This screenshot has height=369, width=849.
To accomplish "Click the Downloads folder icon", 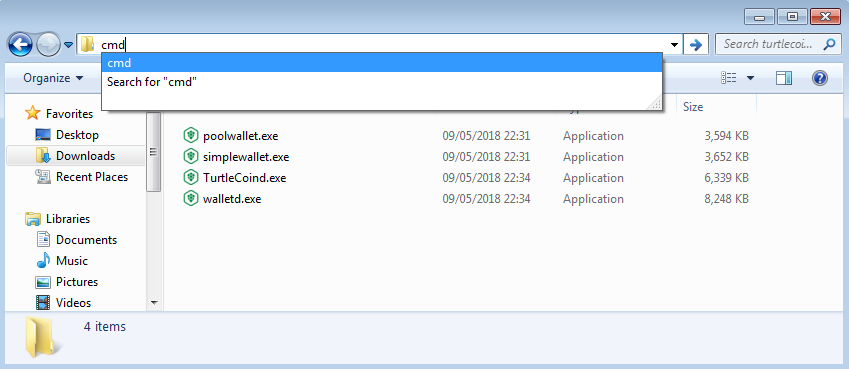I will click(x=43, y=156).
